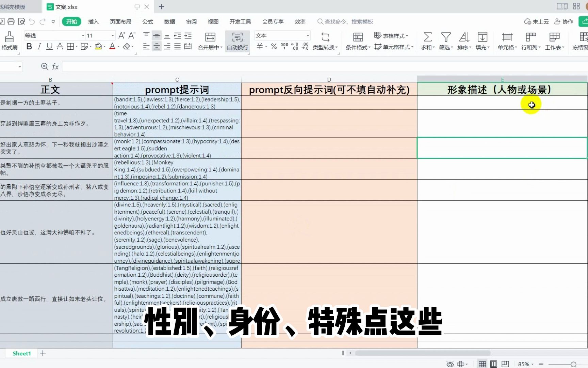This screenshot has height=368, width=588.
Task: Click the Sort (排序) button
Action: click(x=464, y=41)
